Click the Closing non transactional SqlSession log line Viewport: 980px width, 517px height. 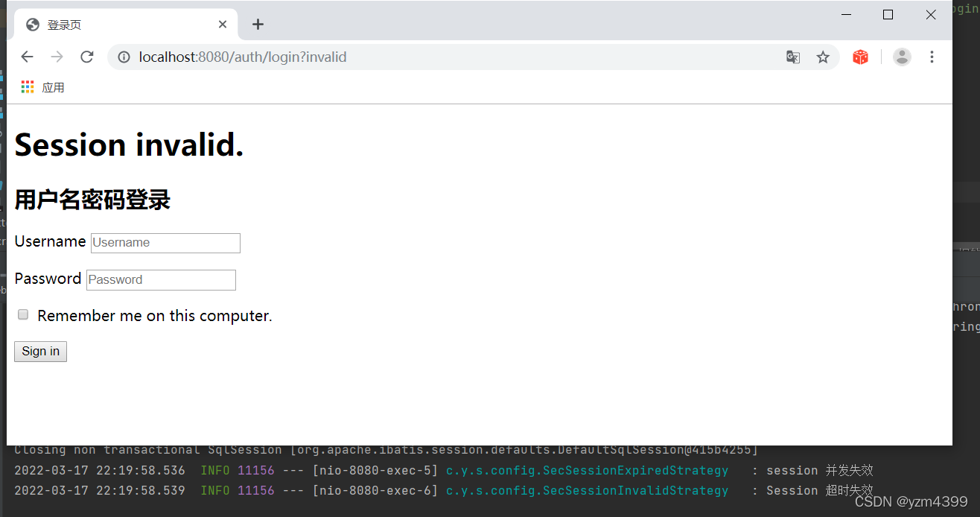pos(386,450)
